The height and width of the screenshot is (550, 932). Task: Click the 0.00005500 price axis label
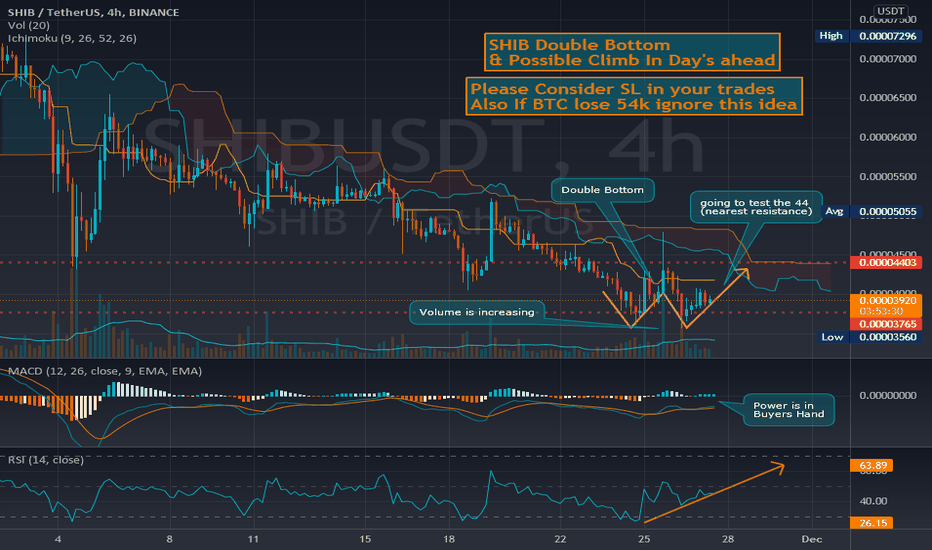pyautogui.click(x=887, y=177)
